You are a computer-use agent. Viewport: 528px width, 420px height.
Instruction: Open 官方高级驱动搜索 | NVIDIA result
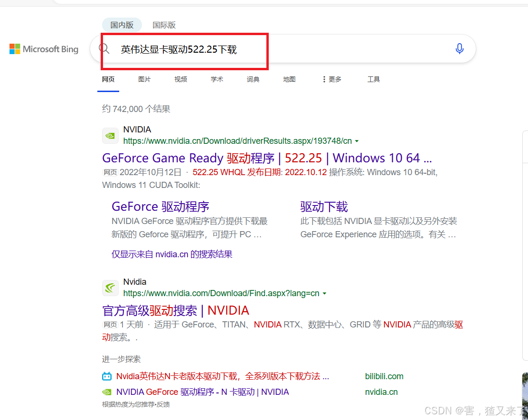[175, 310]
